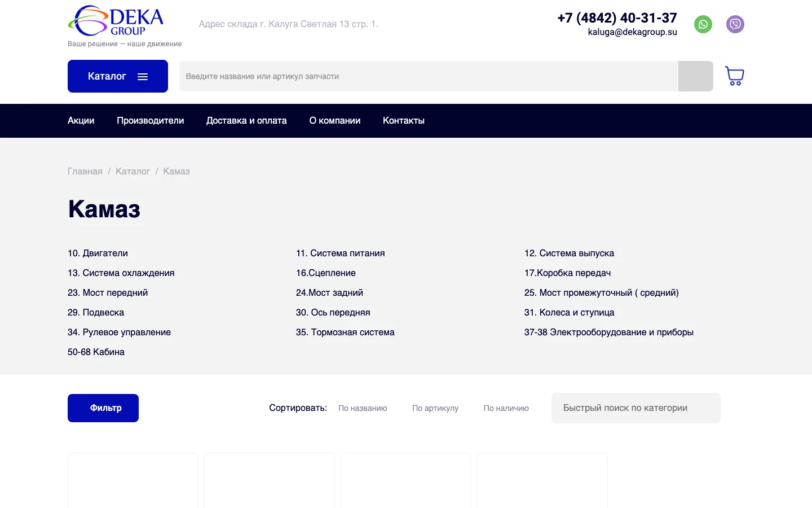The width and height of the screenshot is (812, 508).
Task: Go to Доставка и оплата page
Action: tap(246, 121)
